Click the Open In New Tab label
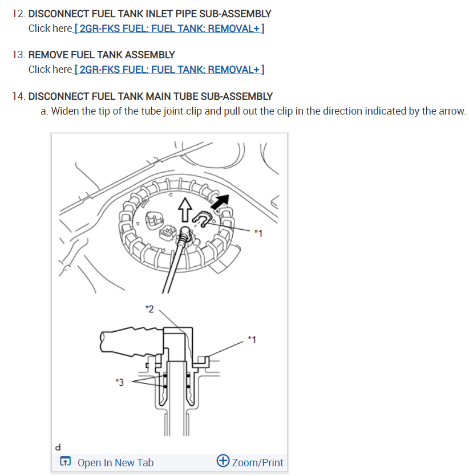 pos(115,462)
